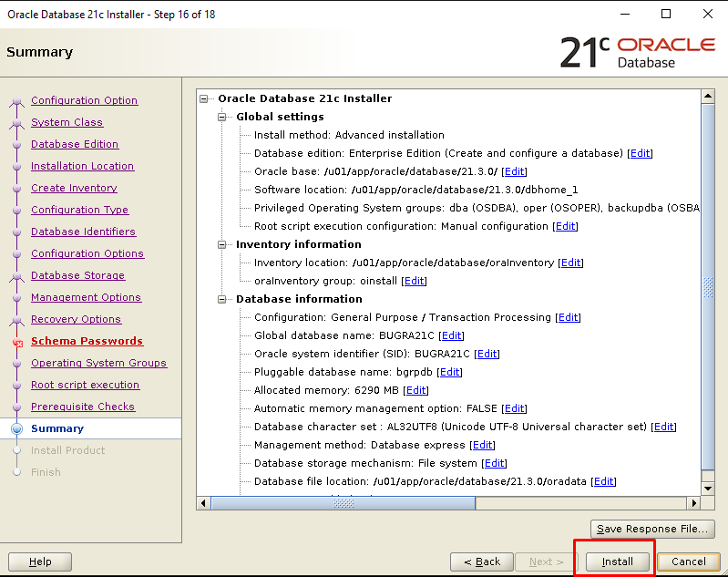
Task: Collapse the Global settings section
Action: coord(222,117)
